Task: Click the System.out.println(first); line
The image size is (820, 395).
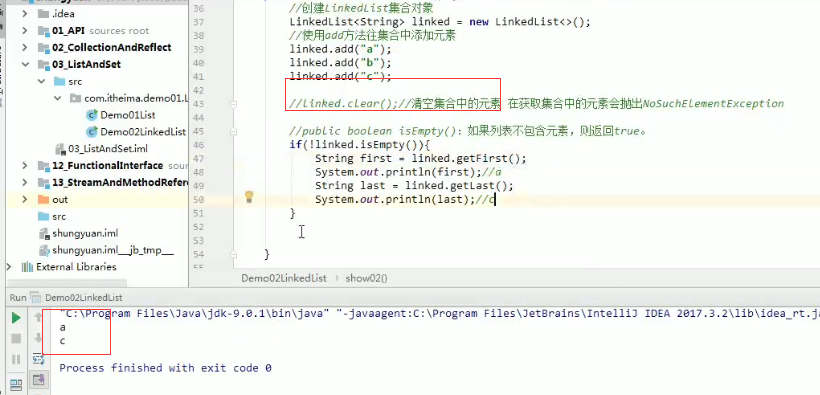Action: [x=408, y=172]
